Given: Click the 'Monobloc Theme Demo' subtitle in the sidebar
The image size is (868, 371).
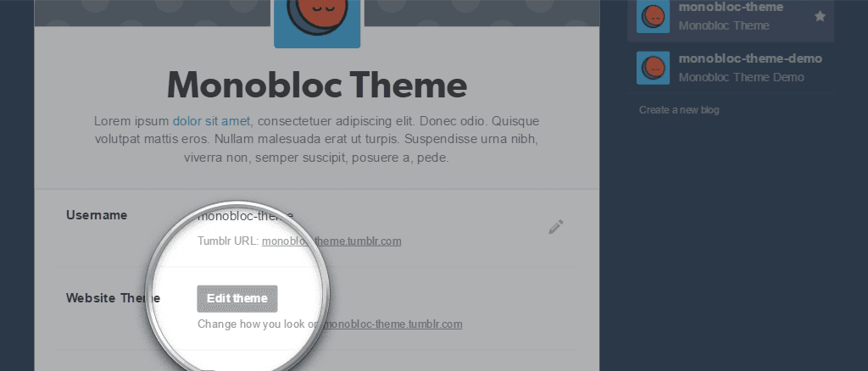Looking at the screenshot, I should [741, 77].
